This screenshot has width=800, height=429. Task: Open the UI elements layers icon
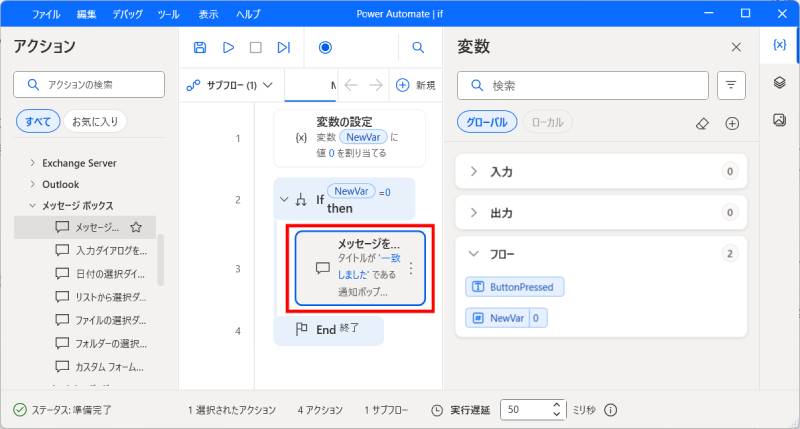[779, 83]
